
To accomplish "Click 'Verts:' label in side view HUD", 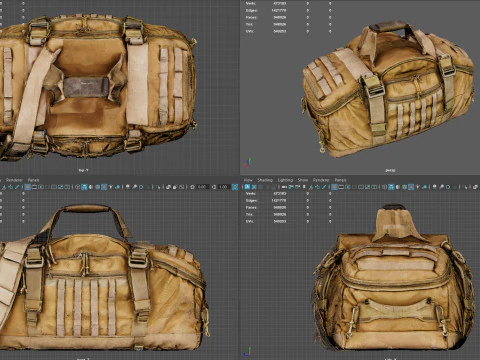I will point(250,193).
